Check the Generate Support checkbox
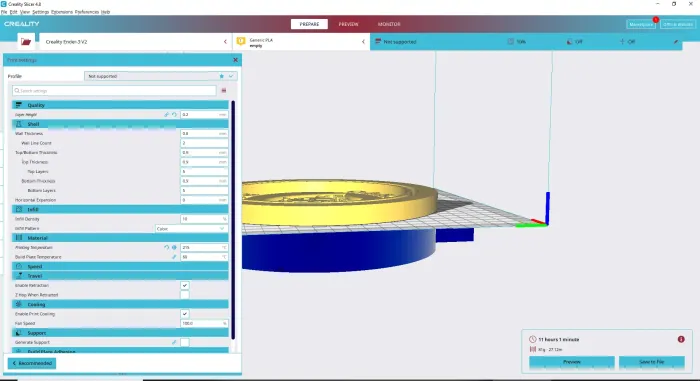This screenshot has height=381, width=700. (x=185, y=342)
